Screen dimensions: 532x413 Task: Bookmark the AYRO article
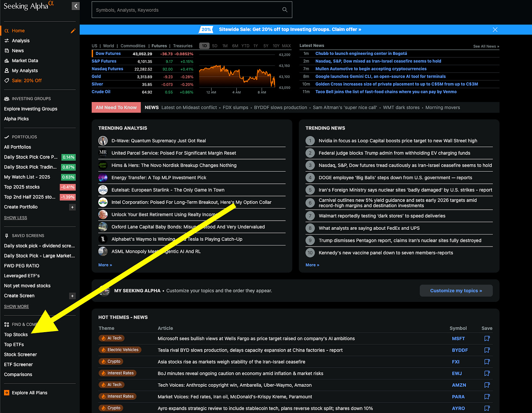click(487, 408)
